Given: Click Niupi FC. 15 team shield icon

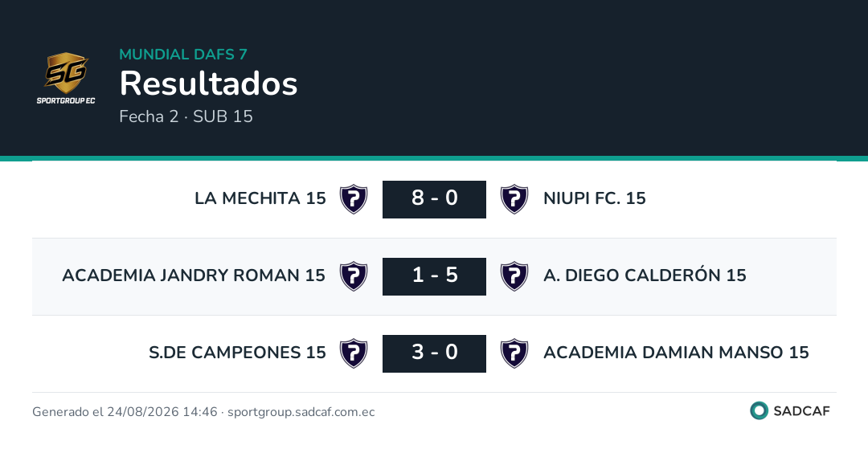Looking at the screenshot, I should click(x=514, y=199).
